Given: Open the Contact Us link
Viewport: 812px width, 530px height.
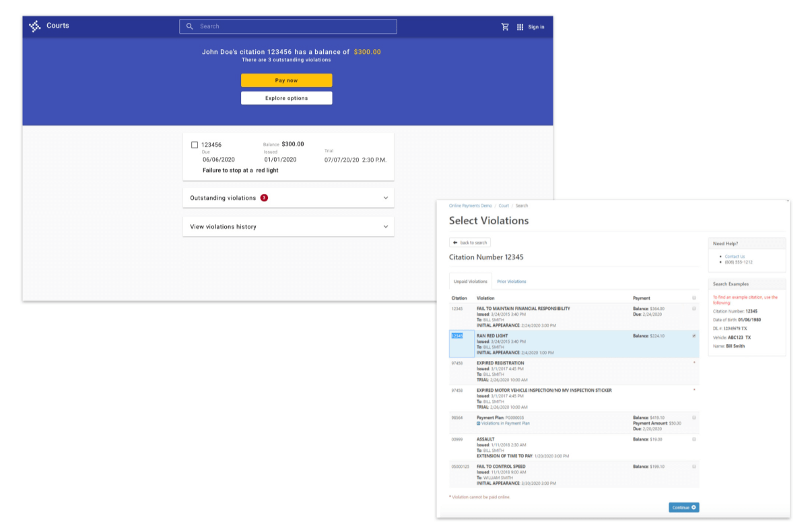Looking at the screenshot, I should pos(735,257).
